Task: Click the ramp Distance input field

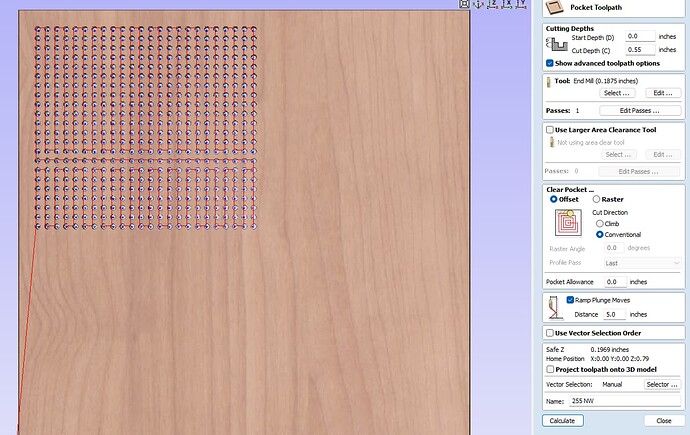Action: click(x=614, y=314)
